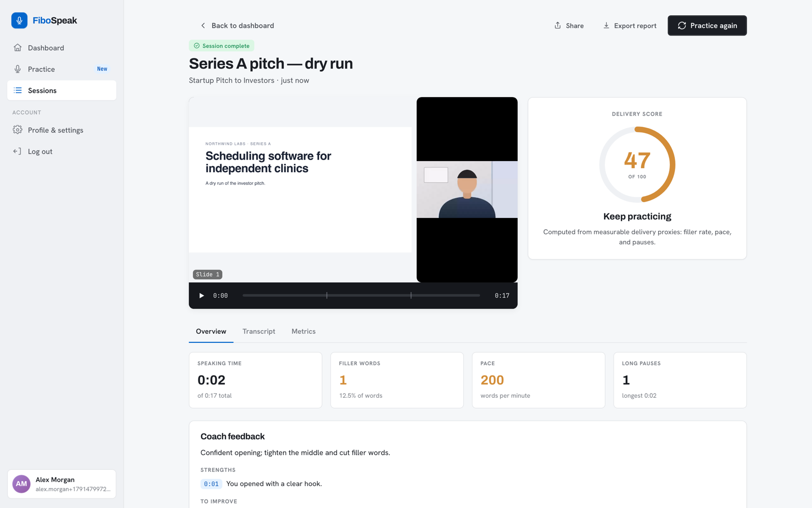This screenshot has width=812, height=508.
Task: Click the Sessions list icon
Action: click(18, 90)
